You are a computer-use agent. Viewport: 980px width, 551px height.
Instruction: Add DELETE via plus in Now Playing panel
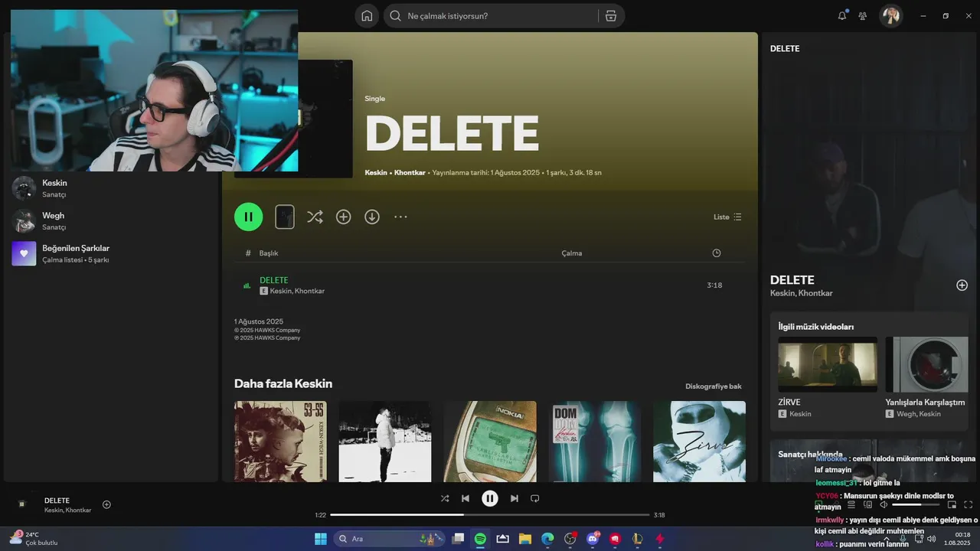[962, 285]
